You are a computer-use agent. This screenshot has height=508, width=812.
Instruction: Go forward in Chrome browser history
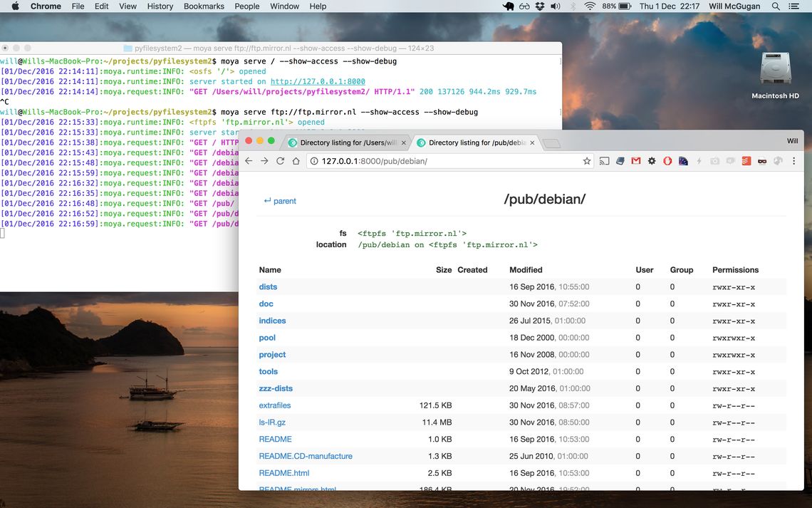click(264, 161)
